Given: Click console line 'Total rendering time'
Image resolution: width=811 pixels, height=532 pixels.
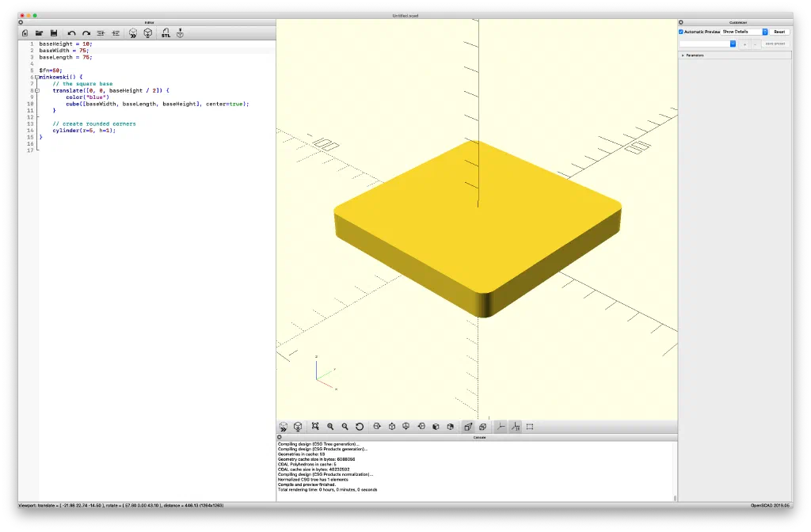Looking at the screenshot, I should (327, 489).
